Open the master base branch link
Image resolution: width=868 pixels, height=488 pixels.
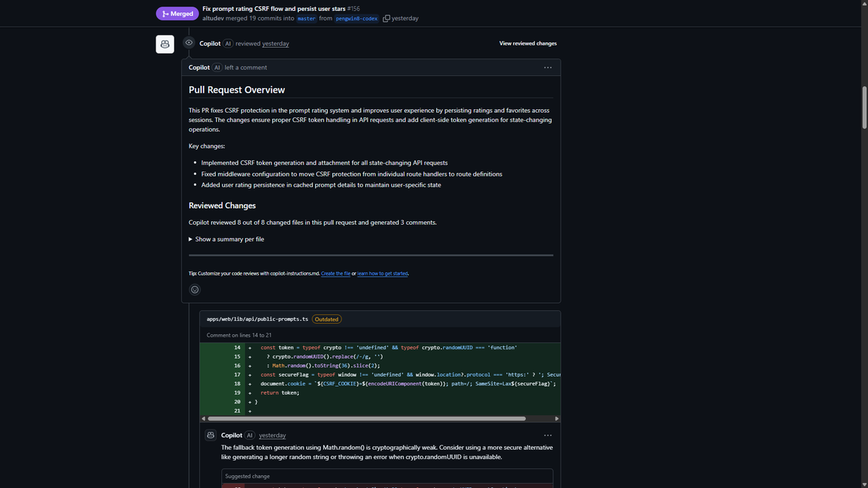pyautogui.click(x=307, y=18)
